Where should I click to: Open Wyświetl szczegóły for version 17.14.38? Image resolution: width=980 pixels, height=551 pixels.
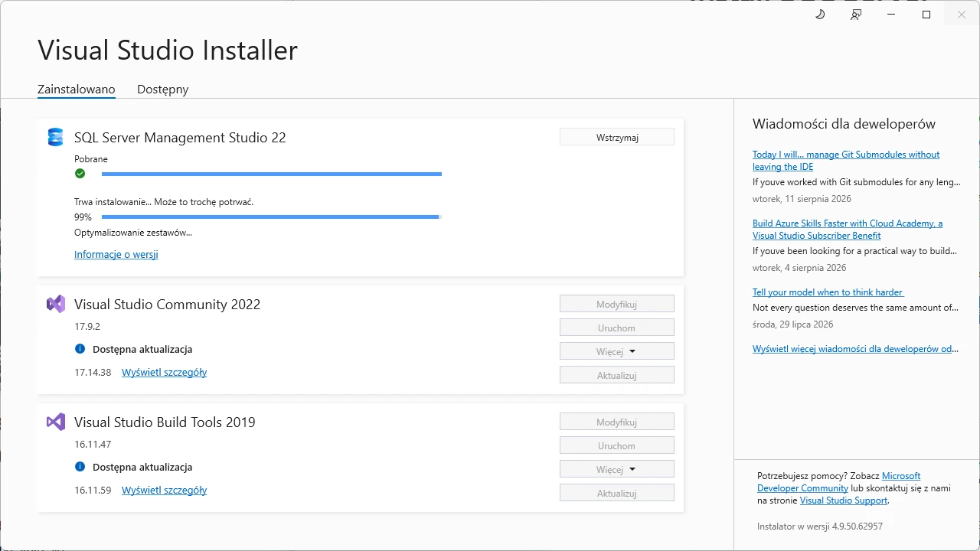pyautogui.click(x=165, y=372)
